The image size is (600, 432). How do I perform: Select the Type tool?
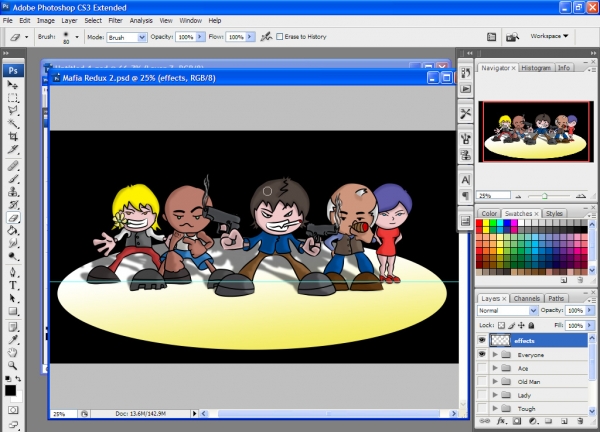click(13, 285)
